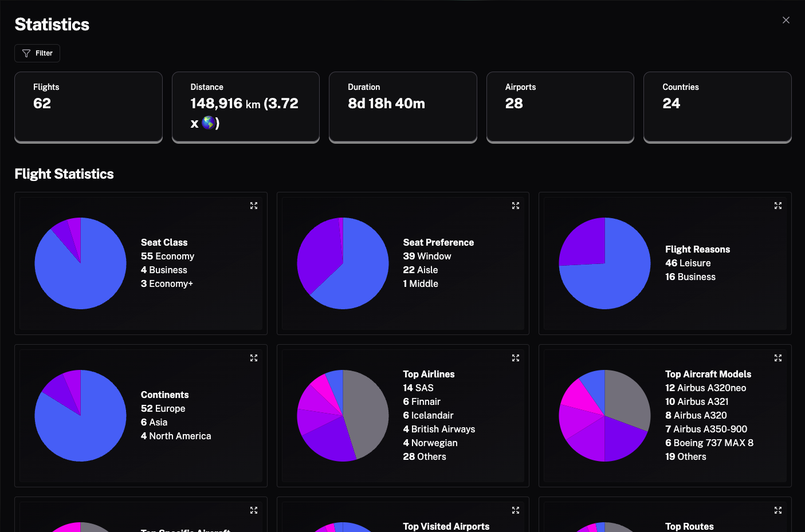Click the '14 SAS' airline entry

pyautogui.click(x=418, y=388)
